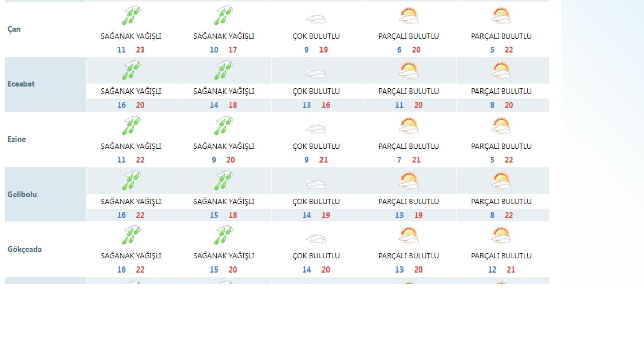
Task: Click Gökçeada's rain icon in the second column
Action: click(223, 235)
